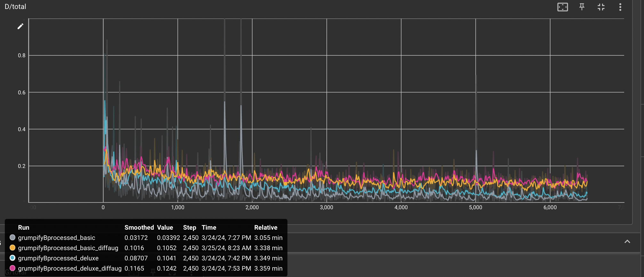
Task: Select the grumpifyBprocessed_deluxe_diffaug run name
Action: [x=70, y=268]
